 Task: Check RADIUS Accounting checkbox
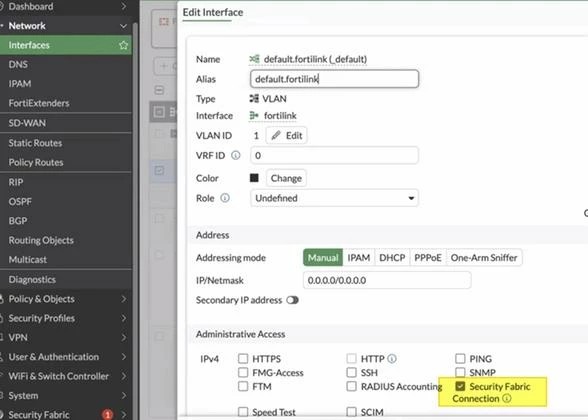tap(351, 386)
